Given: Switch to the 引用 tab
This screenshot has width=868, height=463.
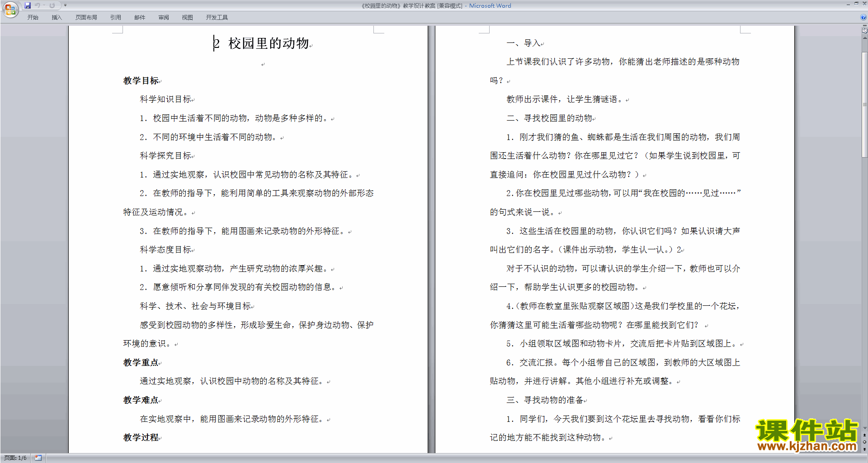Looking at the screenshot, I should [x=116, y=18].
